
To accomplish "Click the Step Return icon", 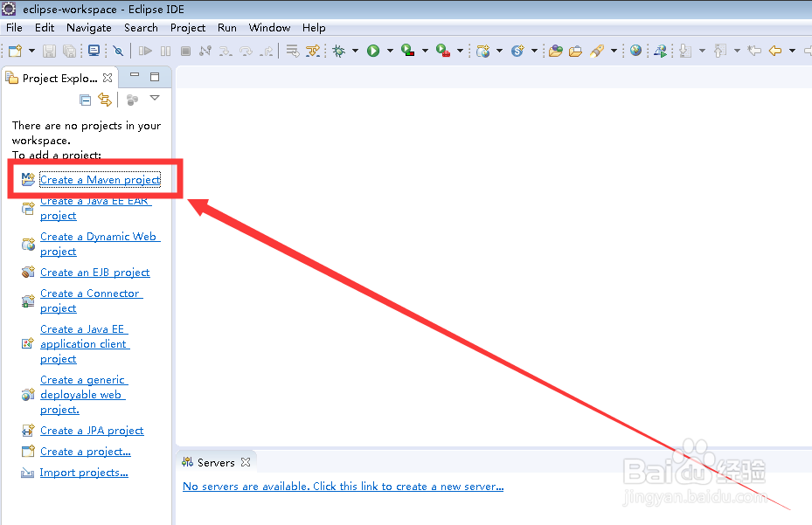I will [267, 51].
